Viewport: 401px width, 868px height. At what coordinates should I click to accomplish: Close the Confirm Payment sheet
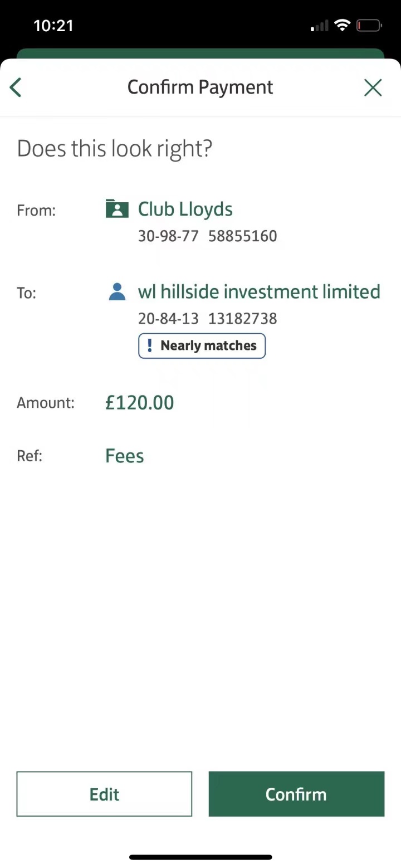pos(373,87)
